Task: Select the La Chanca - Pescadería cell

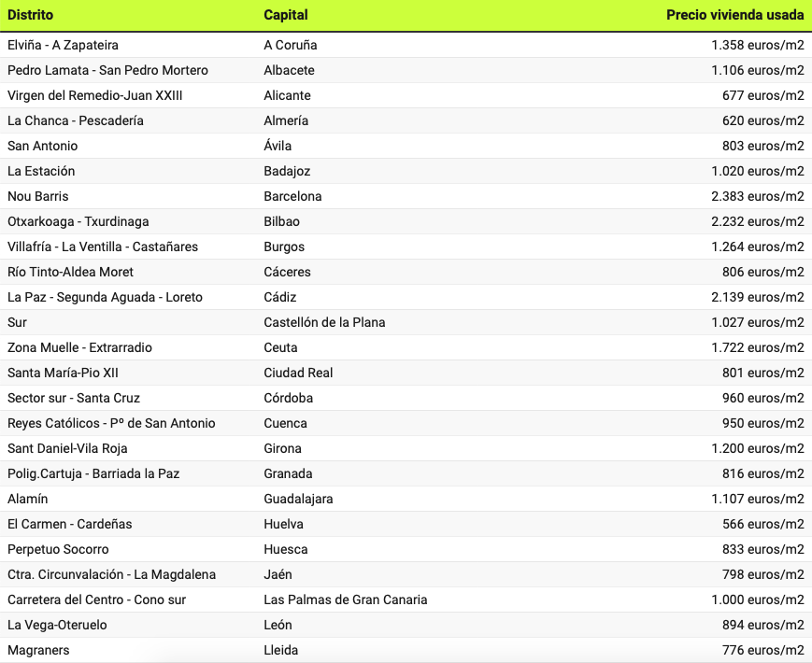Action: coord(76,120)
